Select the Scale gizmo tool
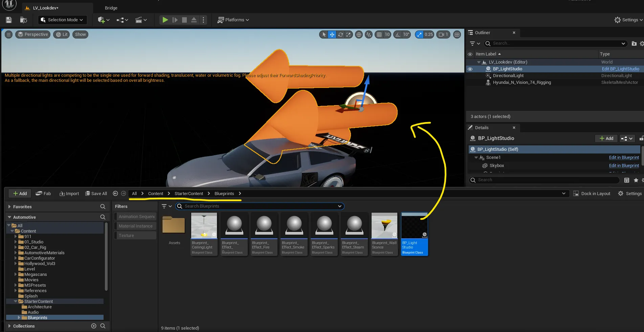The width and height of the screenshot is (644, 332). coord(348,34)
